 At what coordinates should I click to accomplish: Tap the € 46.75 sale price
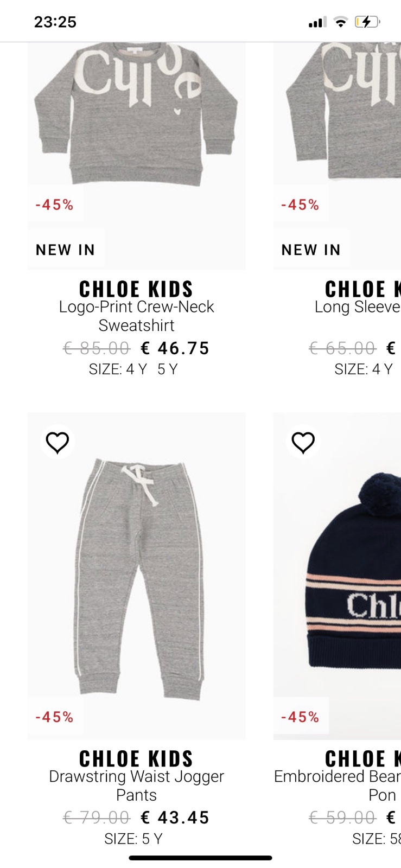(x=175, y=348)
